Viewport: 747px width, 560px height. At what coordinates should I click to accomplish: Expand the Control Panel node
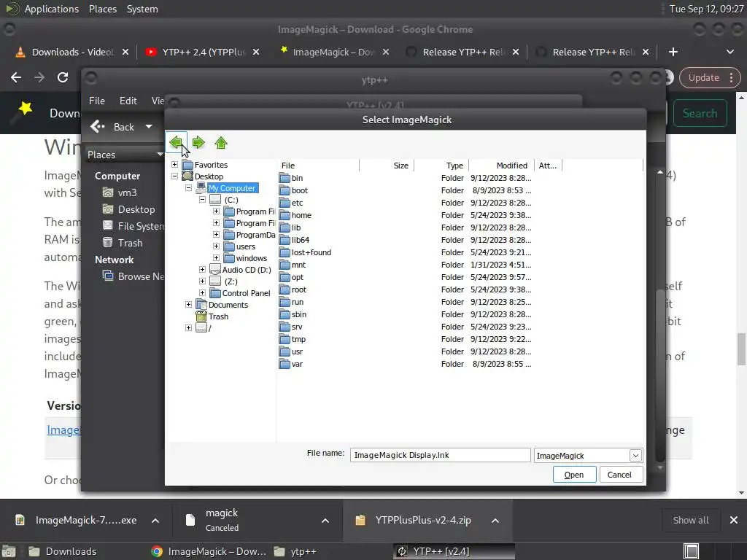coord(203,293)
